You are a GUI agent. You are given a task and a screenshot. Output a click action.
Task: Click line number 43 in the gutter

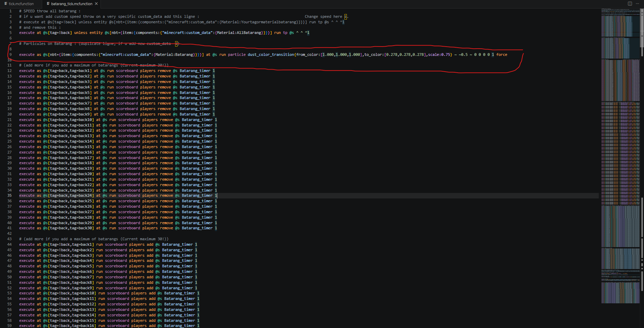10,239
